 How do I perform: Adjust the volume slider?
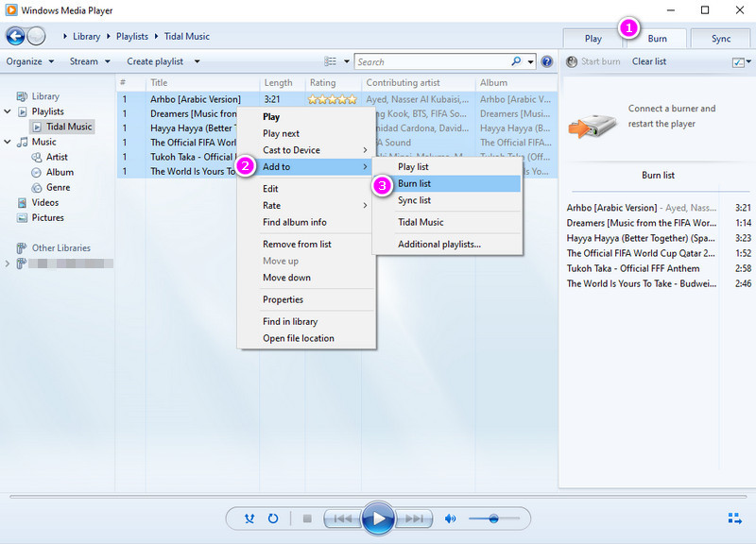coord(493,518)
